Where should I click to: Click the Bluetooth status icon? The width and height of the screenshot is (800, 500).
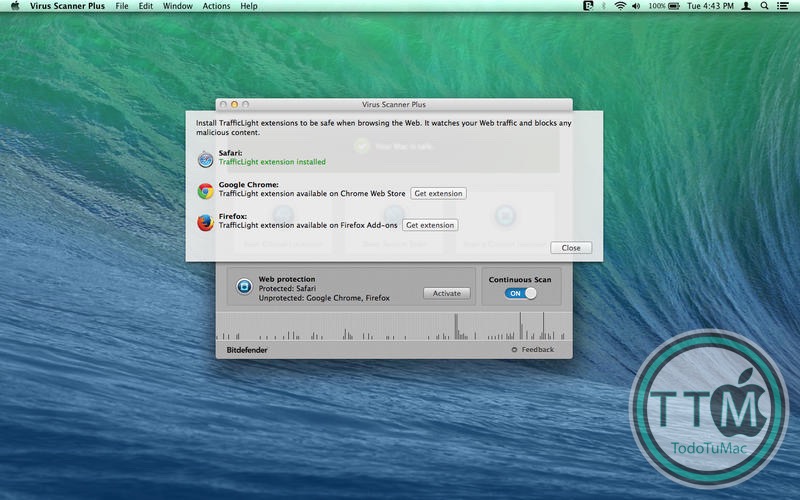pyautogui.click(x=604, y=6)
